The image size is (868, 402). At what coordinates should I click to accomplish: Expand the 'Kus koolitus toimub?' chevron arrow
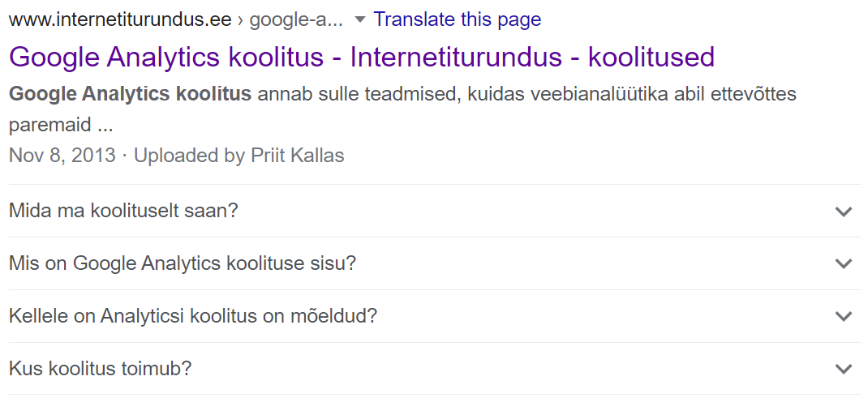[x=844, y=369]
